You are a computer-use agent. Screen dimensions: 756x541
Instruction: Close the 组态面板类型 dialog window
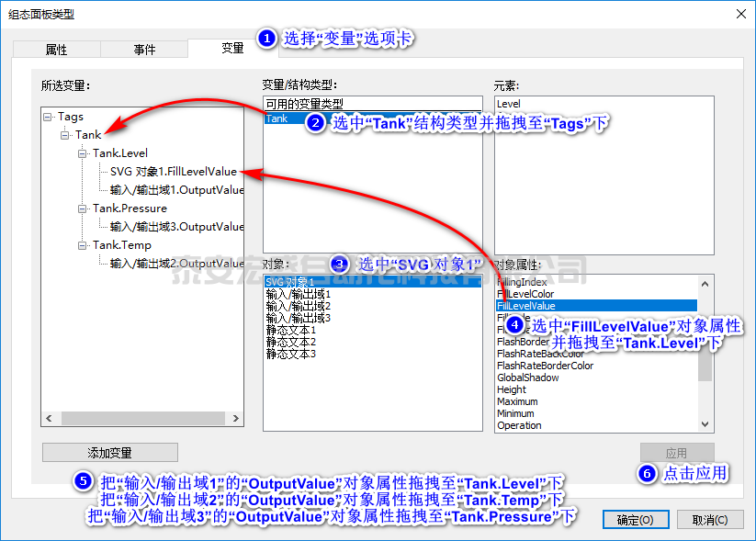740,14
